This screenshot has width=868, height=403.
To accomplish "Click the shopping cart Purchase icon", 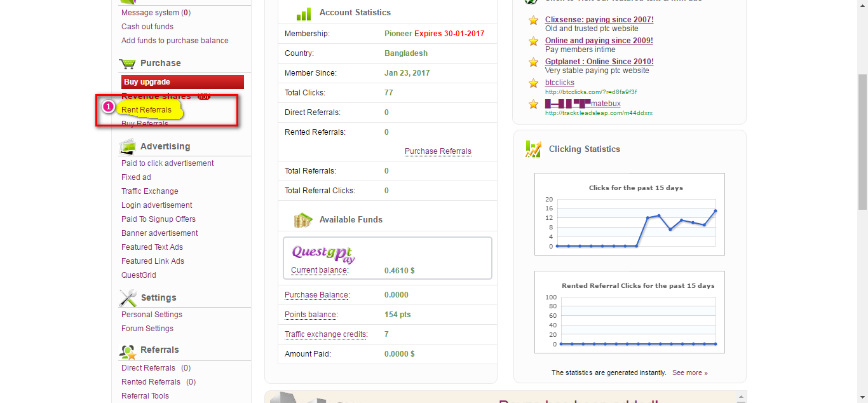I will point(127,64).
